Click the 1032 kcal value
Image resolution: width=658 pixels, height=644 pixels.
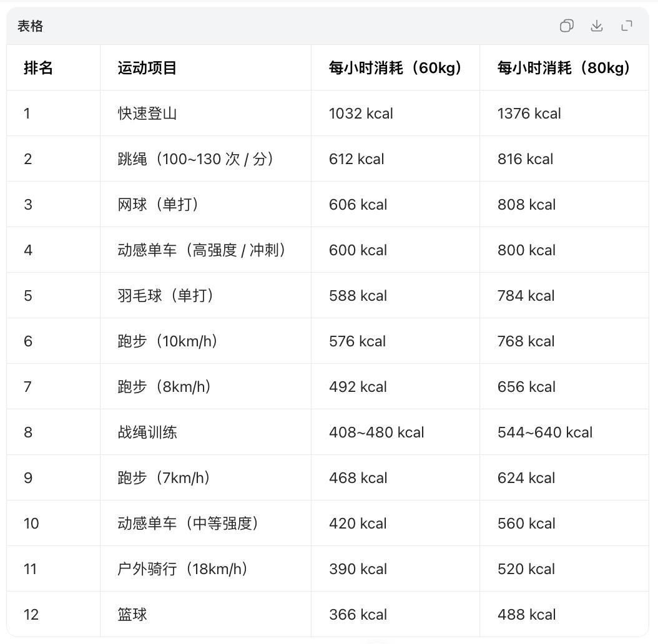pos(361,114)
